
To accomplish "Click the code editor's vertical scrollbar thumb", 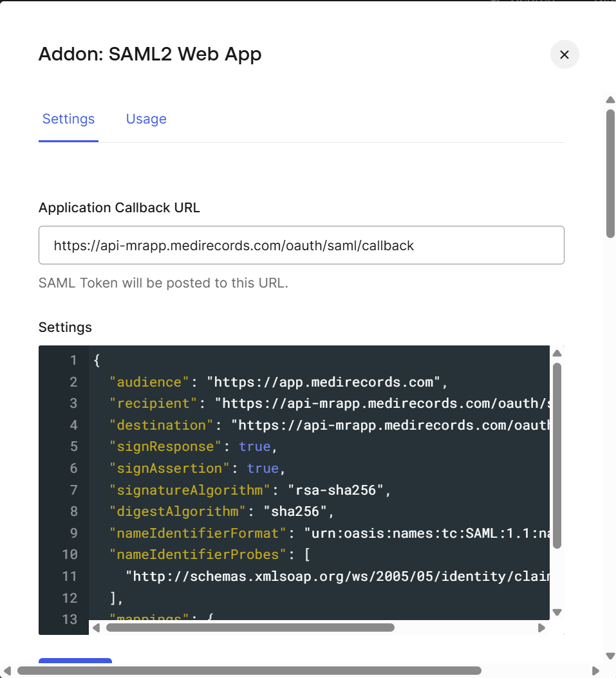I will point(557,455).
